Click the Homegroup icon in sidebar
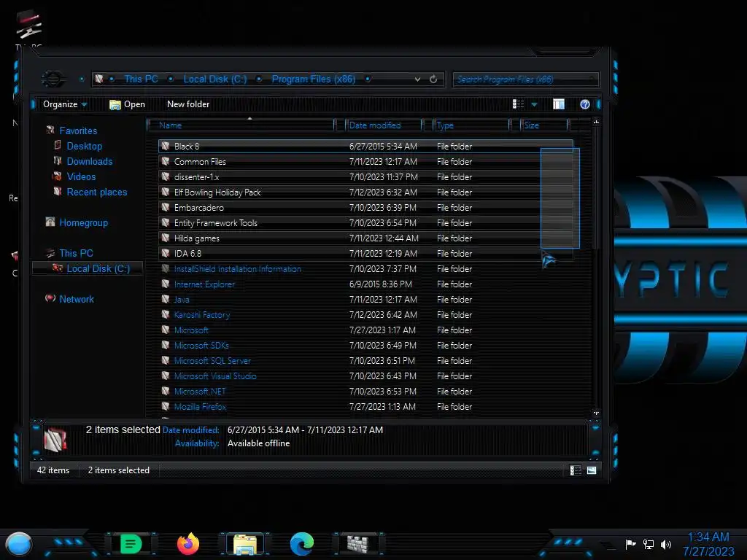Viewport: 747px width, 560px height. pyautogui.click(x=50, y=222)
